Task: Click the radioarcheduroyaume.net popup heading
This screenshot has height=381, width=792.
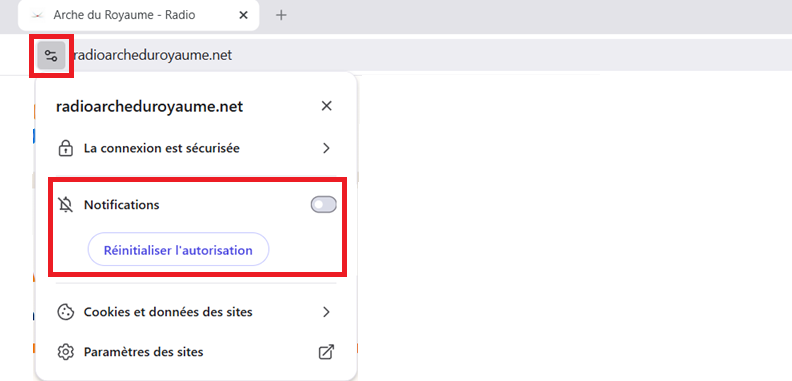Action: point(150,107)
